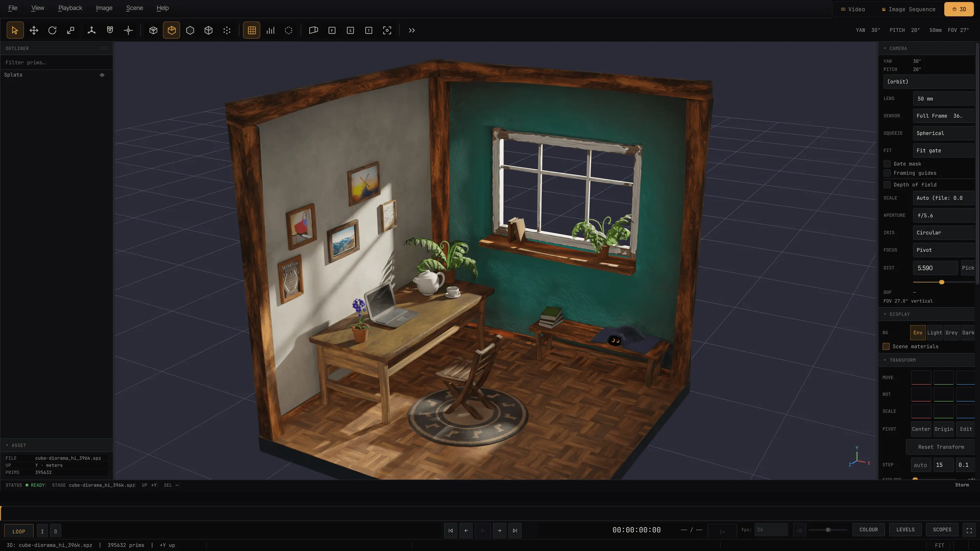Viewport: 980px width, 551px height.
Task: Click the Reset Transform button
Action: pos(941,447)
